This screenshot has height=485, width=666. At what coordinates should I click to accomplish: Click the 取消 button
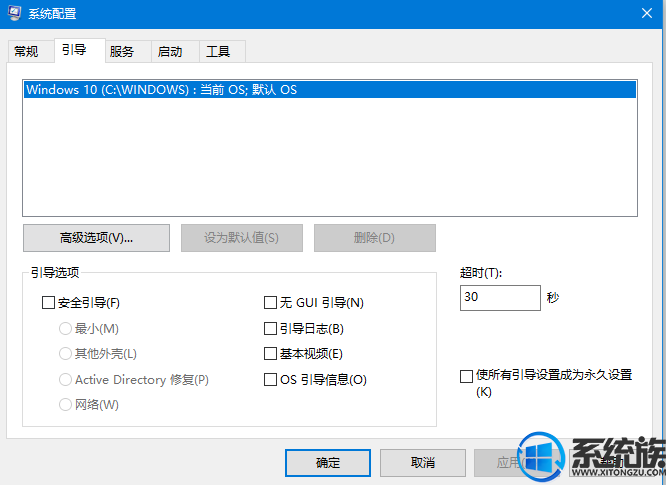423,463
